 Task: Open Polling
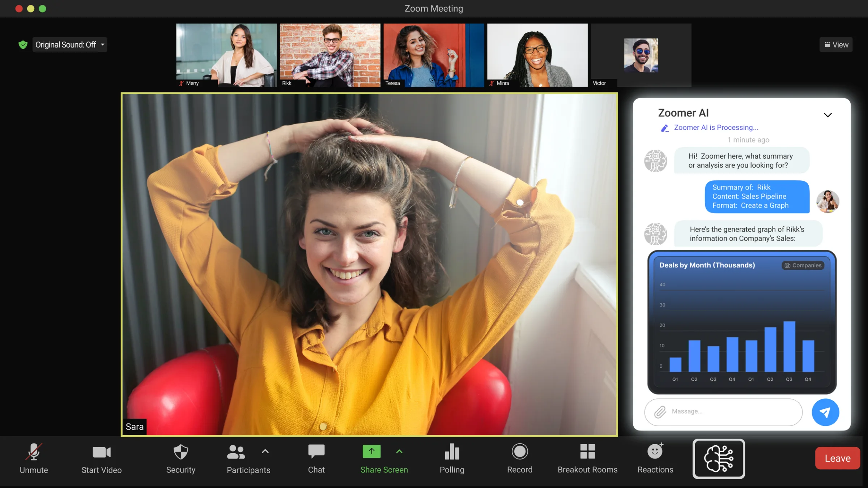point(452,458)
